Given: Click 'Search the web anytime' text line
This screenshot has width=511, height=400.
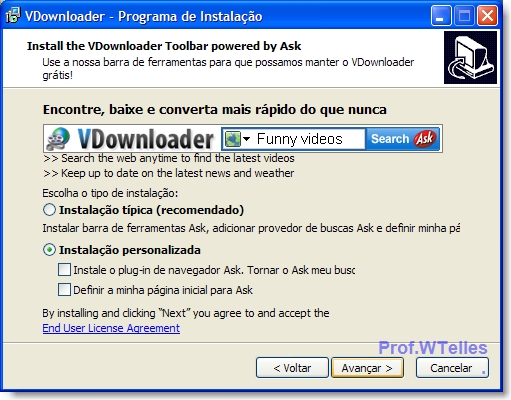Looking at the screenshot, I should coord(169,158).
